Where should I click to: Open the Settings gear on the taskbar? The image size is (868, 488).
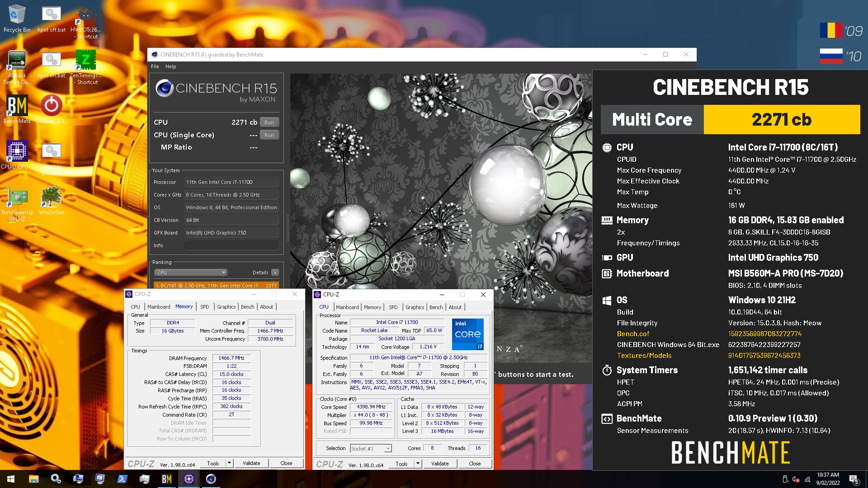tap(56, 479)
